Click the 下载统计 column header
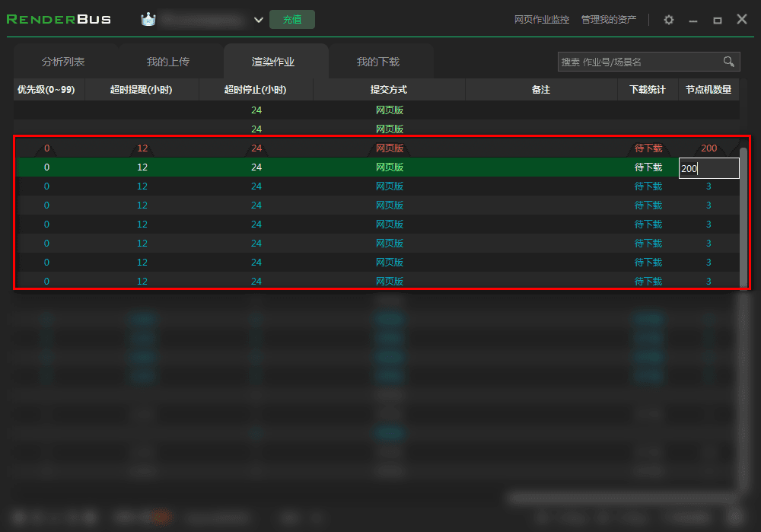Screen dimensions: 761x532 point(648,90)
